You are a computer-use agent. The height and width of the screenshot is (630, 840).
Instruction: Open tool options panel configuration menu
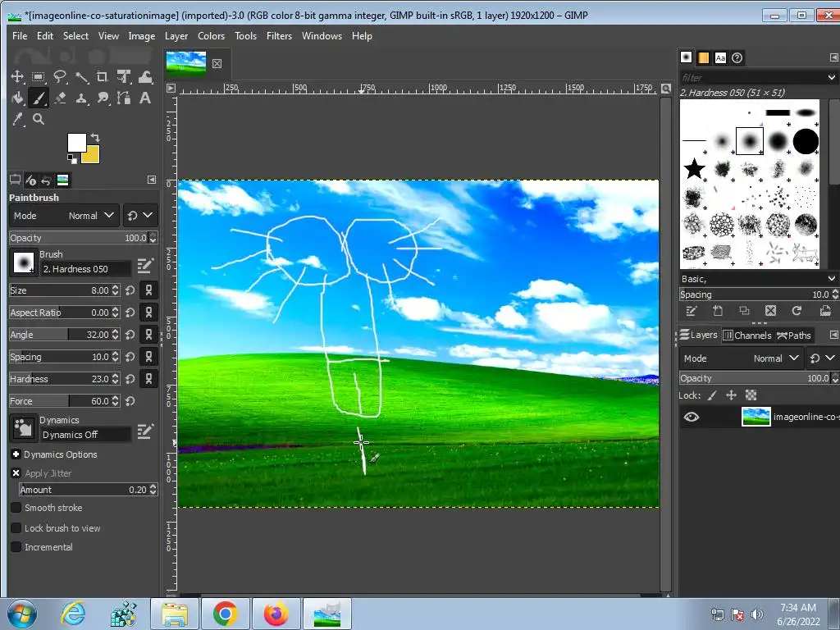[152, 180]
